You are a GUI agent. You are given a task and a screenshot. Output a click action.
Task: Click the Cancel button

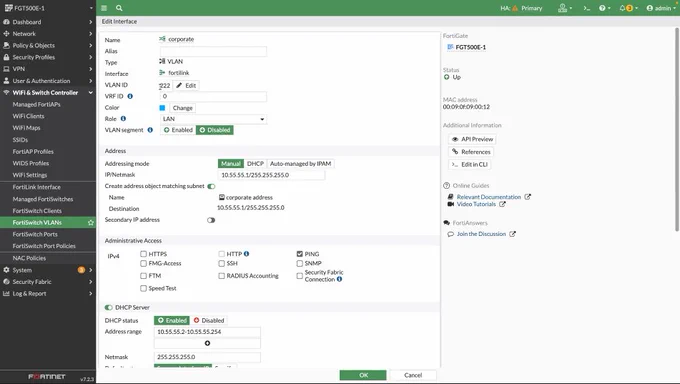click(413, 375)
